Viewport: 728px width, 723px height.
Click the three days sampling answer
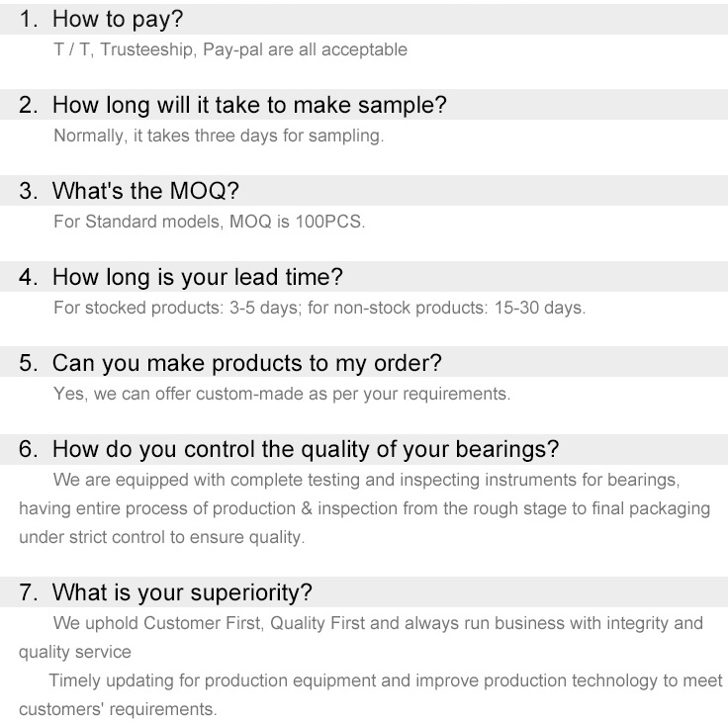tap(219, 136)
